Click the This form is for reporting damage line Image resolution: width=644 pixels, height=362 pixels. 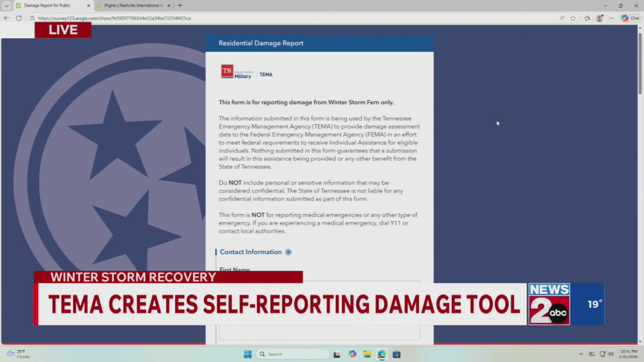306,102
